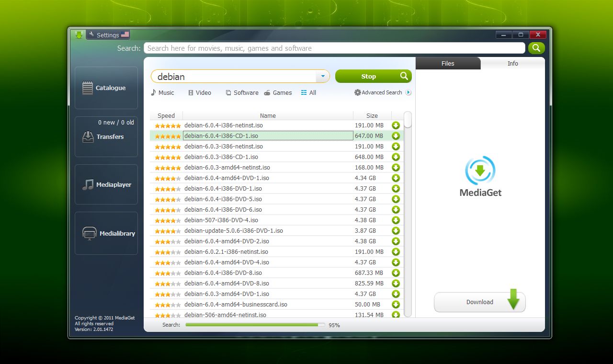Image resolution: width=613 pixels, height=364 pixels.
Task: Download debian-6.0.4-amd64-DVD-2.iso via its green arrow
Action: [x=396, y=241]
